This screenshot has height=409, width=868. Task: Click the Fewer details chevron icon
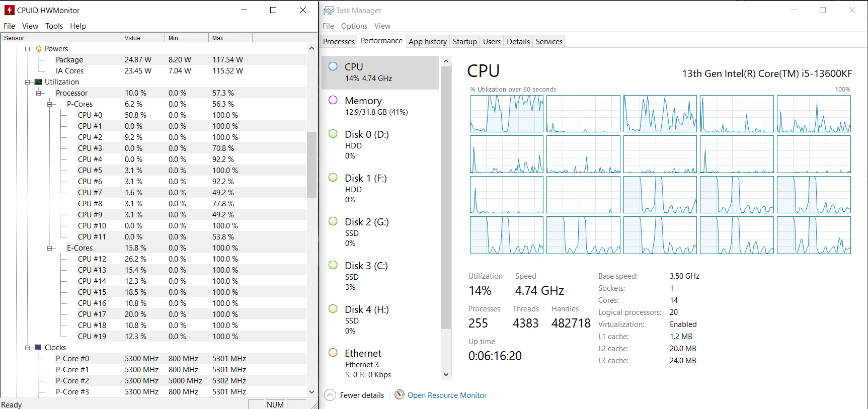pyautogui.click(x=330, y=395)
